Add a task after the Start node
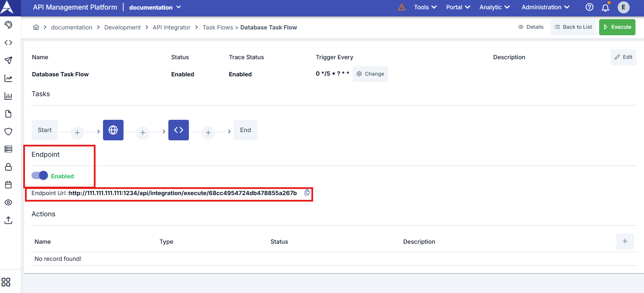The image size is (644, 293). coord(77,132)
